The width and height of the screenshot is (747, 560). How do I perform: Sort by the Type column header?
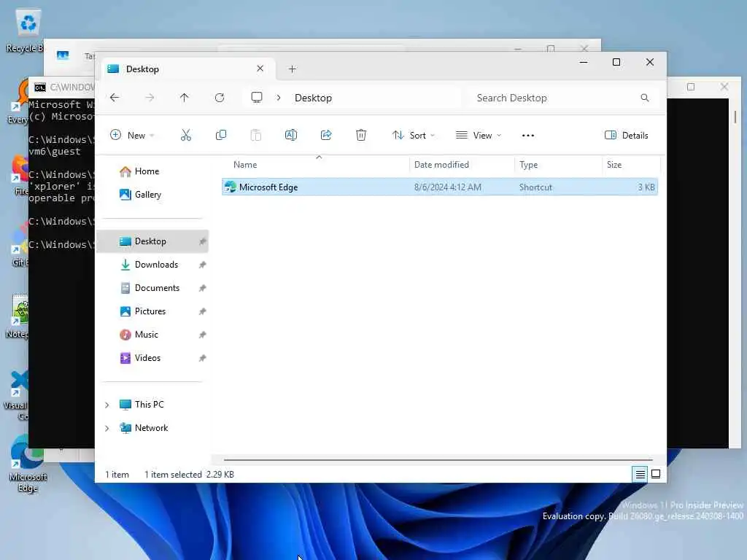(x=558, y=165)
